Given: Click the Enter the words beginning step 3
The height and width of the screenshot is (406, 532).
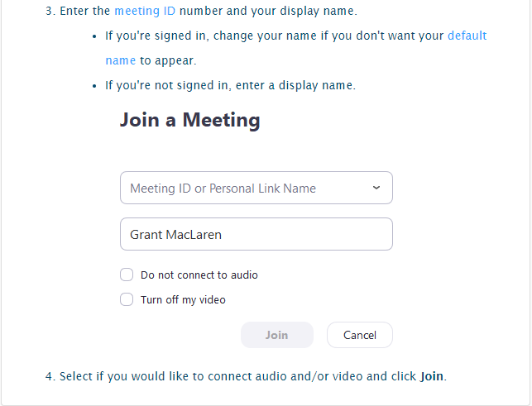Looking at the screenshot, I should point(85,11).
